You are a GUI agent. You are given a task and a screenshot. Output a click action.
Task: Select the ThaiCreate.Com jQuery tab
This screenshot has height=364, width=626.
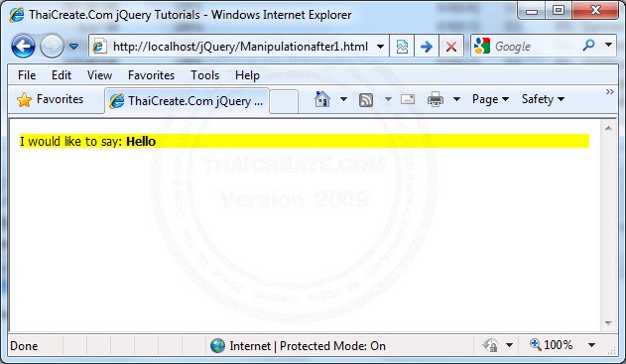187,101
